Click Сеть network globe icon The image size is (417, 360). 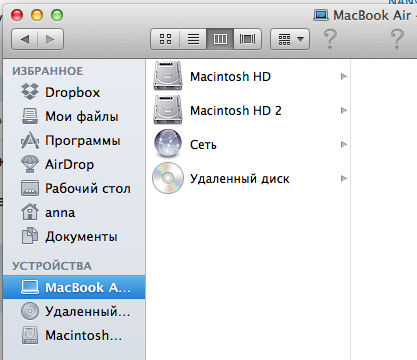point(168,144)
